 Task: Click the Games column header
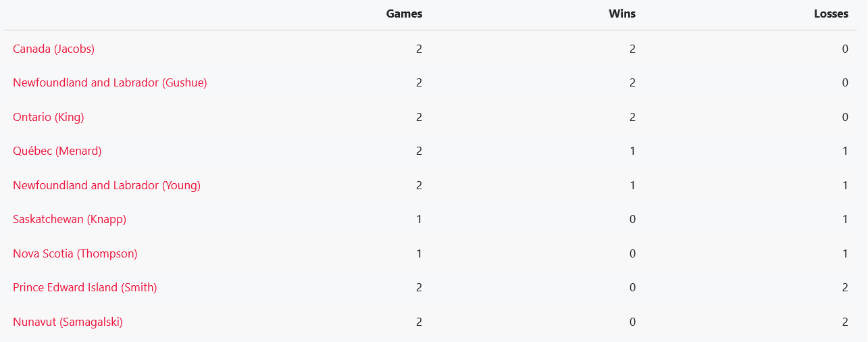pos(404,14)
